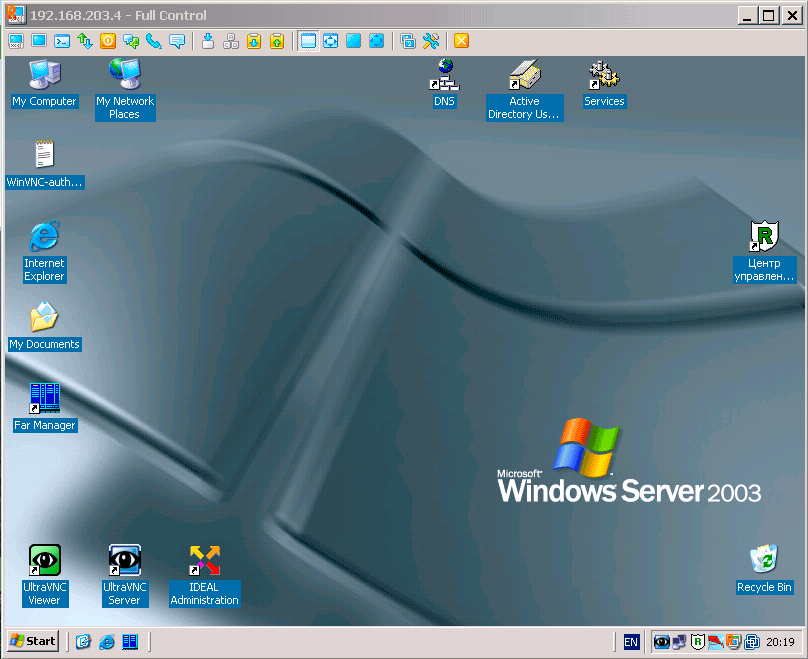
Task: Select UltraVNC Viewer desktop shortcut
Action: coord(45,576)
